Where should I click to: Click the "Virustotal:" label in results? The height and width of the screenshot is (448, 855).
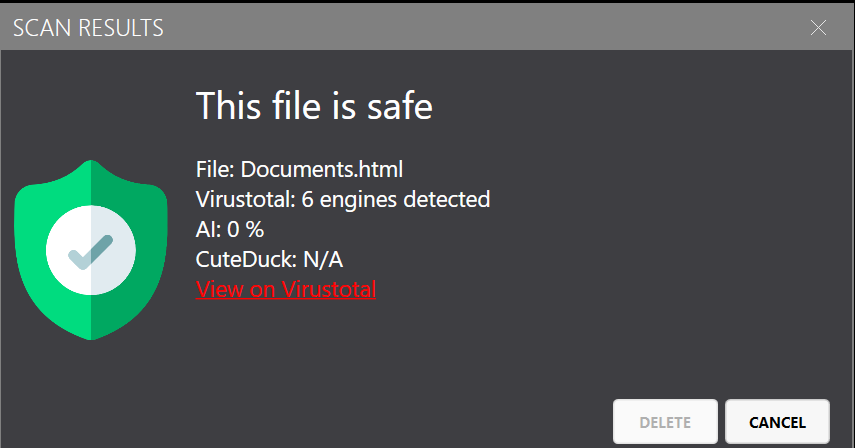246,199
